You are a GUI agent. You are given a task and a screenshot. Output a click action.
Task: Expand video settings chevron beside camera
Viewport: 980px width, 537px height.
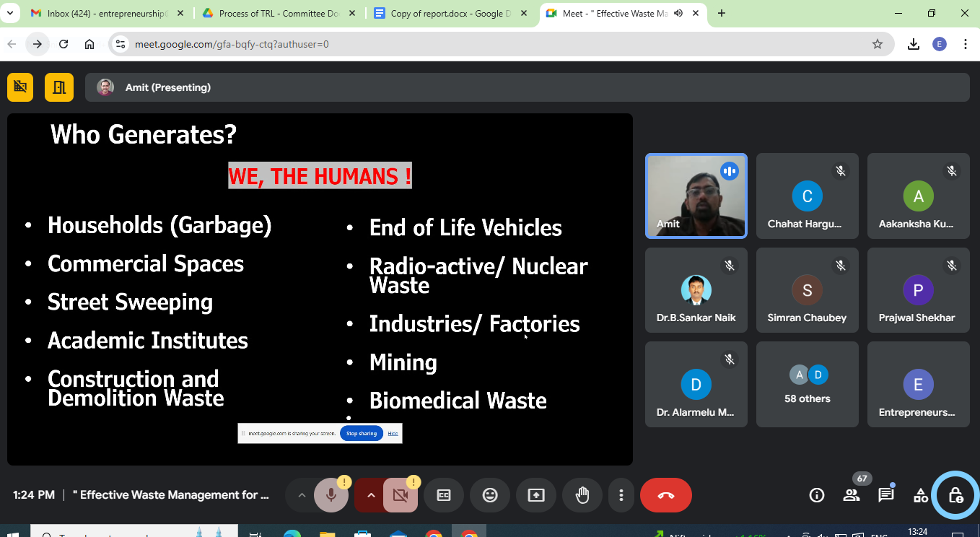click(370, 495)
